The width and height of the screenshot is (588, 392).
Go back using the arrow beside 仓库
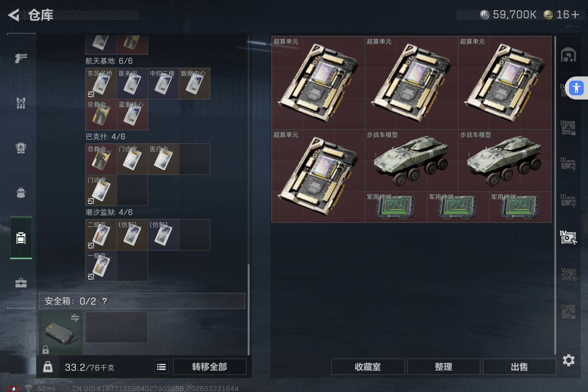click(14, 15)
